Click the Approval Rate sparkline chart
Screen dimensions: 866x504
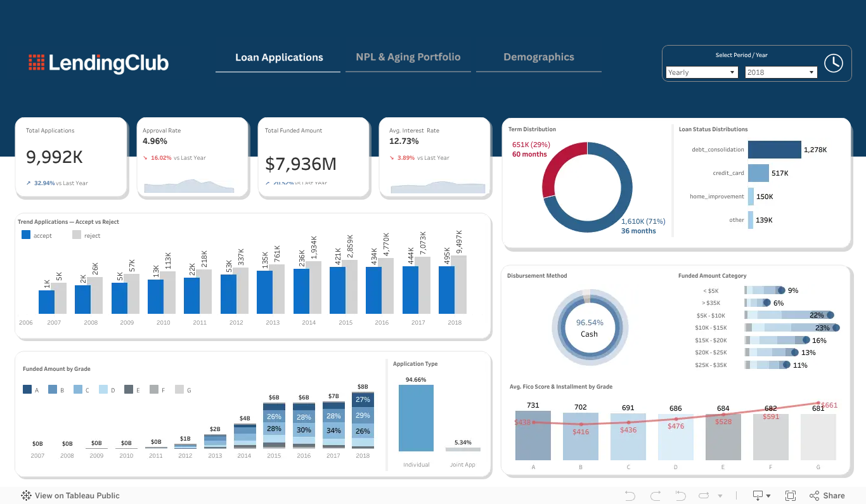tap(188, 186)
